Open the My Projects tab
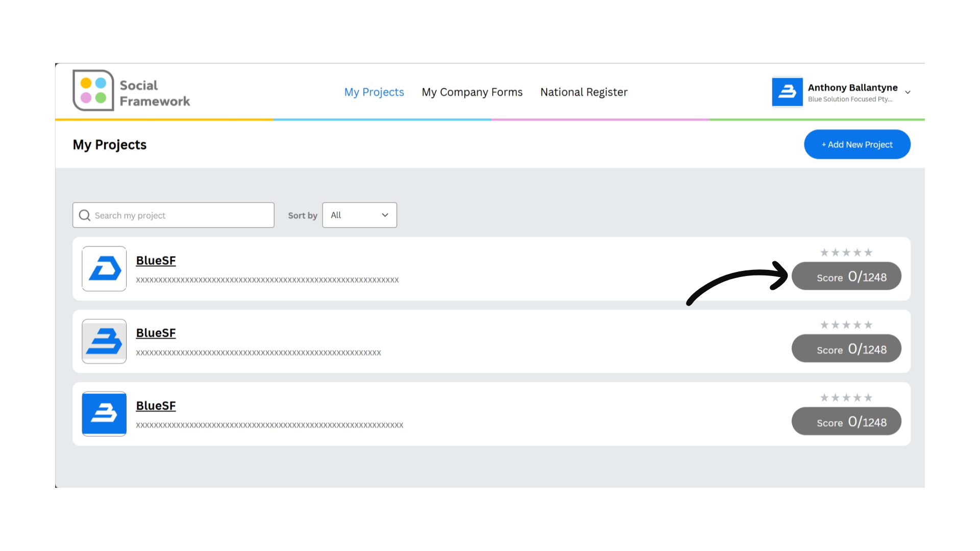 pos(374,92)
